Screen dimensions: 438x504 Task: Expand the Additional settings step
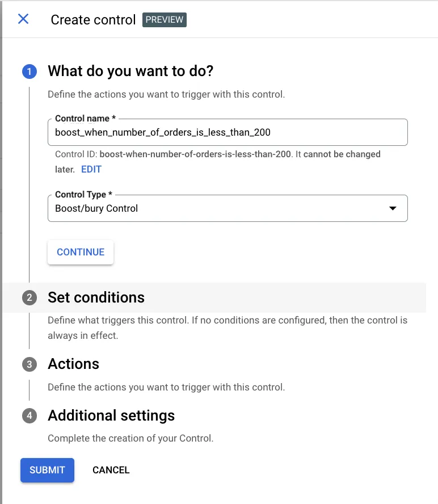coord(111,415)
